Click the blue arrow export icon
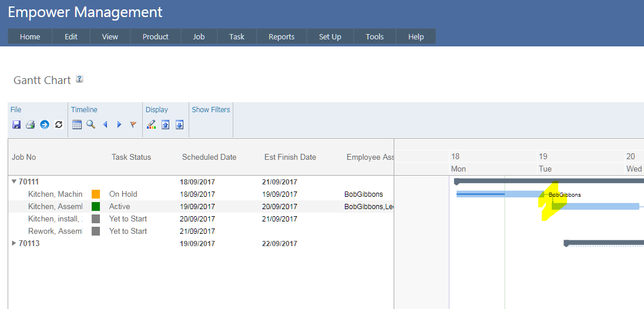The image size is (644, 309). 44,125
